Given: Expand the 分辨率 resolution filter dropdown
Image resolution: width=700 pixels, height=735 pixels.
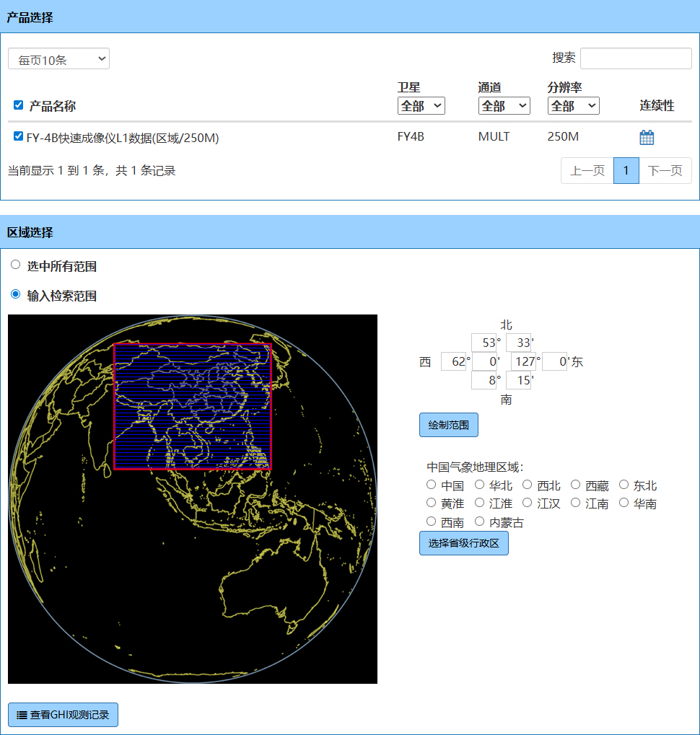Looking at the screenshot, I should pos(573,106).
